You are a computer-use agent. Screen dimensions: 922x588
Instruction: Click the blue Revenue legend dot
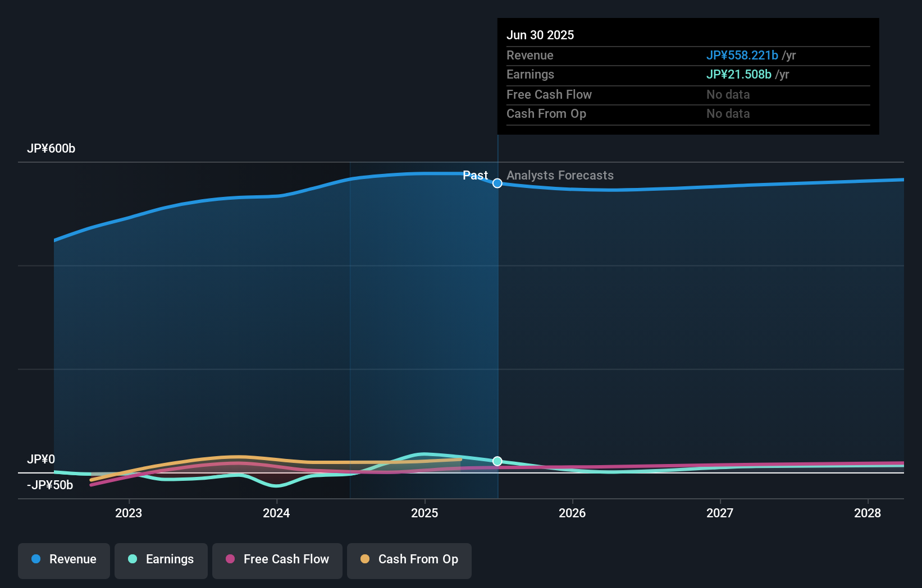[36, 559]
